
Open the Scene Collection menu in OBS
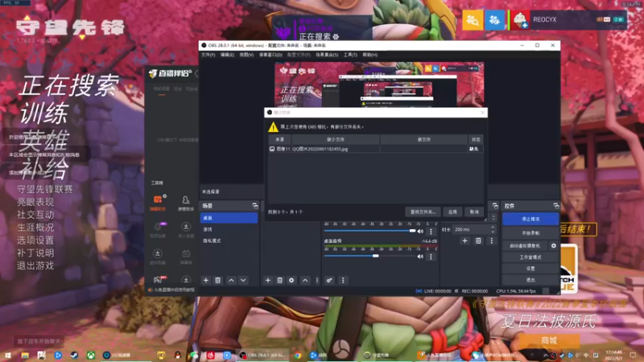coord(327,55)
